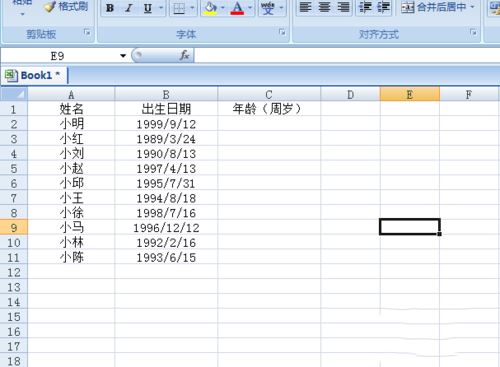Screen dimensions: 500x367
Task: Apply red font color
Action: coord(237,8)
